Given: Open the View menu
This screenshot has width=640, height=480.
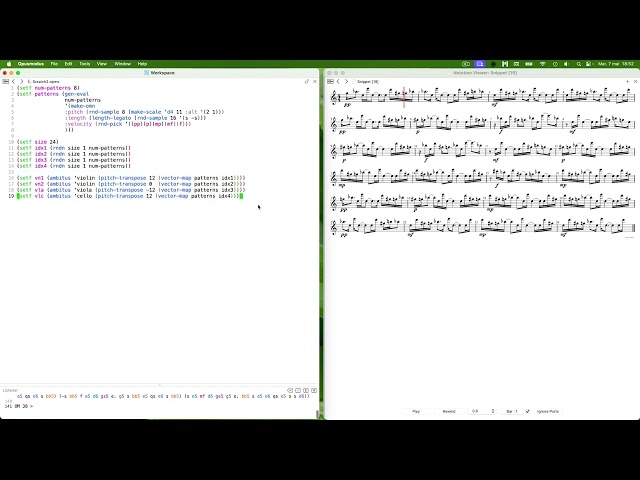Looking at the screenshot, I should 102,64.
